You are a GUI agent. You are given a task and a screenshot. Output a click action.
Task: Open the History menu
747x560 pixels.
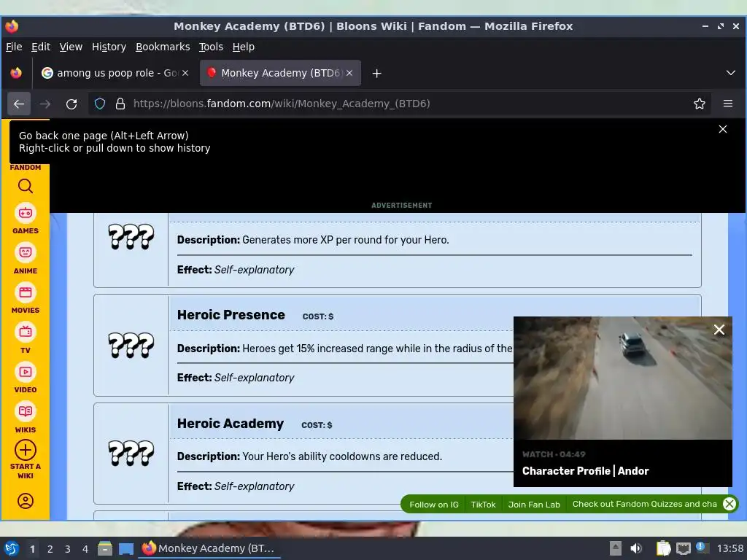109,47
